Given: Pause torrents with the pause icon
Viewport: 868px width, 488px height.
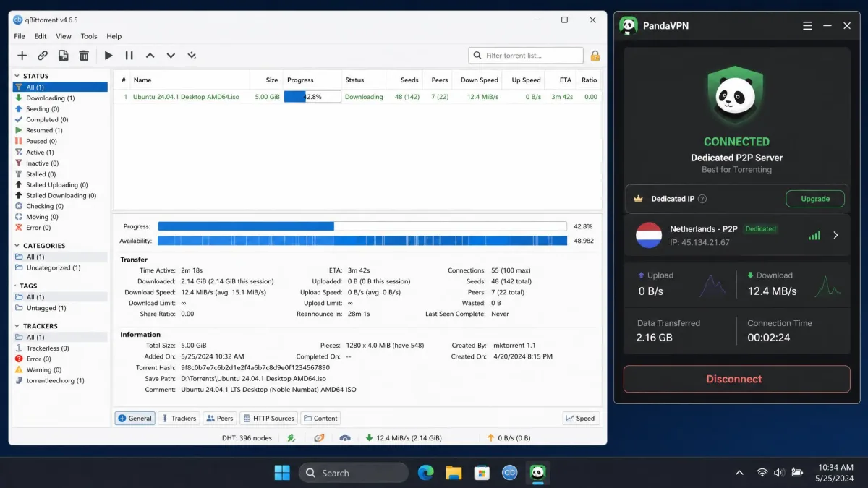Looking at the screenshot, I should (x=129, y=56).
